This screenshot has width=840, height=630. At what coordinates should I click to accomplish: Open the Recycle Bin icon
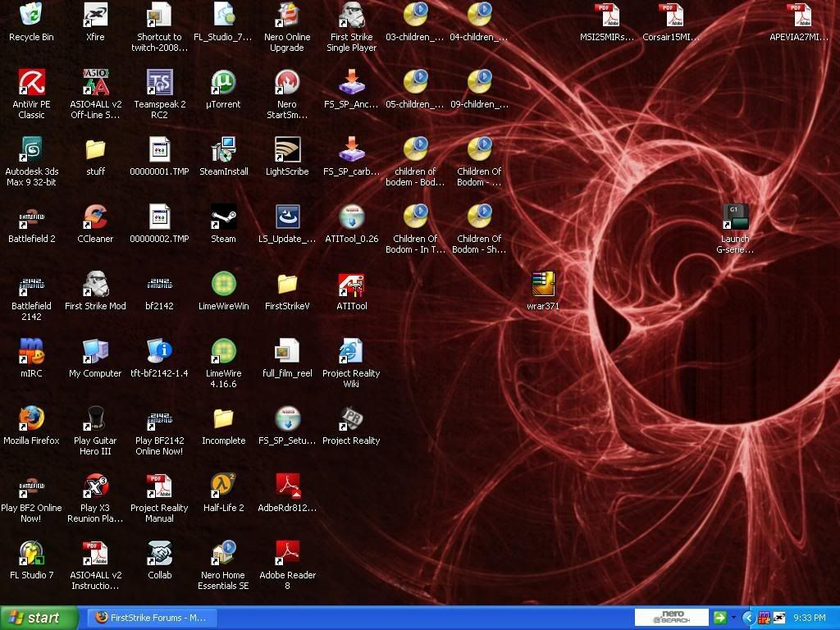[31, 15]
